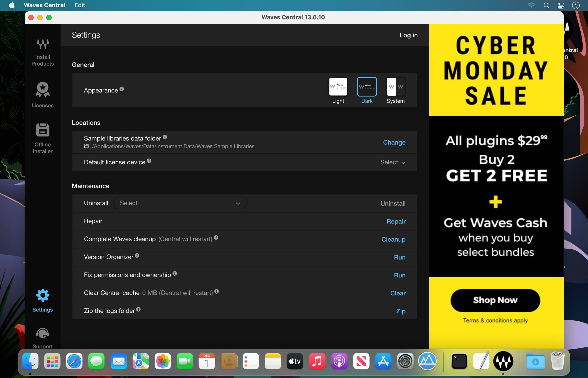Click the Uninstall button
The image size is (588, 378).
[393, 204]
